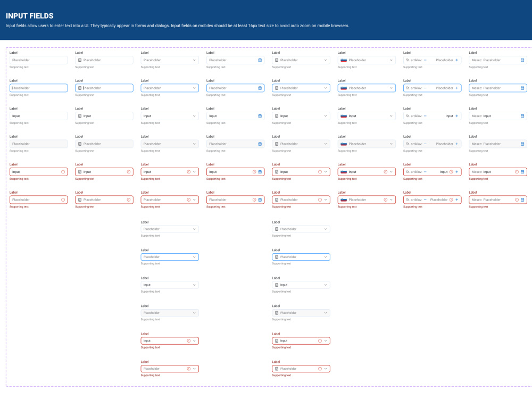Image resolution: width=532 pixels, height=399 pixels.
Task: Open the default unfocused flag dropdown chevron
Action: coord(391,60)
